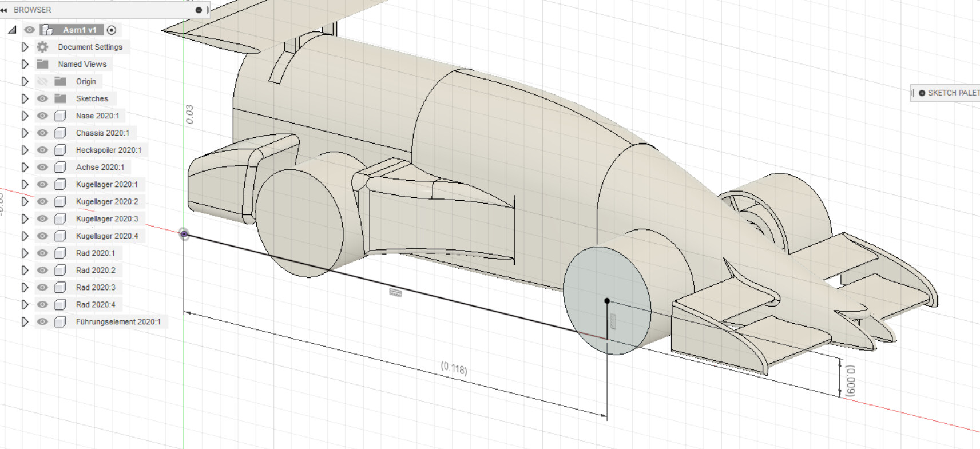This screenshot has width=980, height=449.
Task: Select the 'Named Views' label
Action: (82, 64)
